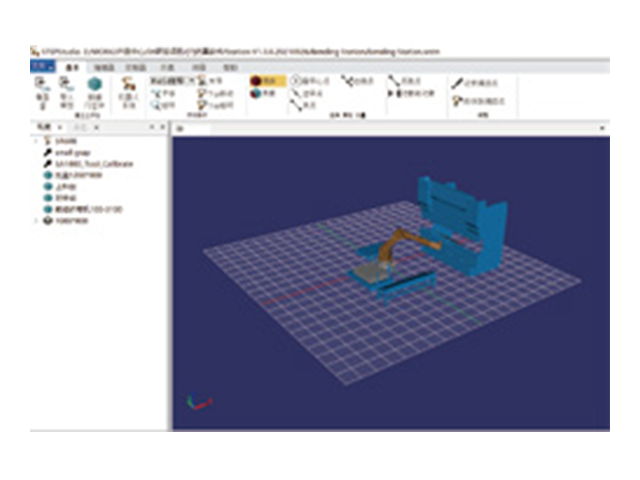Select the 3D view document tab

coord(191,129)
